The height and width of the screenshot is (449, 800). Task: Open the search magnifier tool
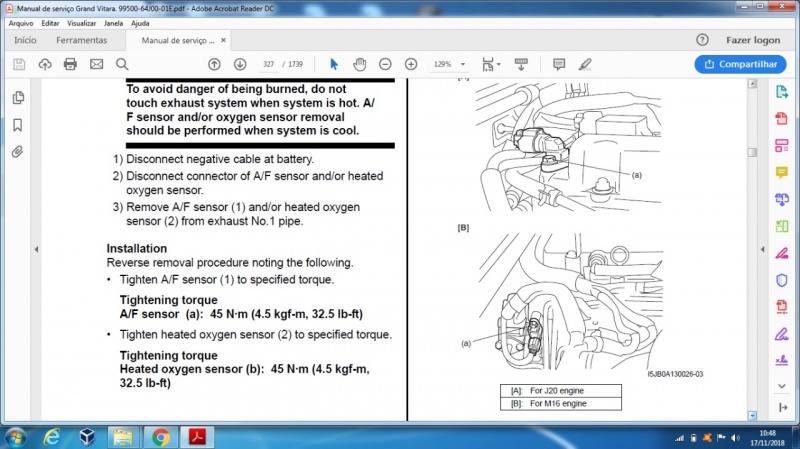122,64
